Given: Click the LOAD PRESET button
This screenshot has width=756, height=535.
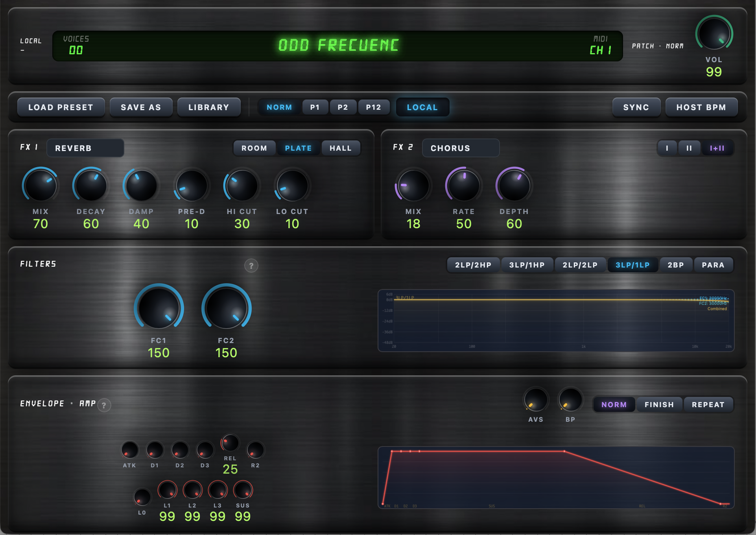Looking at the screenshot, I should coord(61,107).
